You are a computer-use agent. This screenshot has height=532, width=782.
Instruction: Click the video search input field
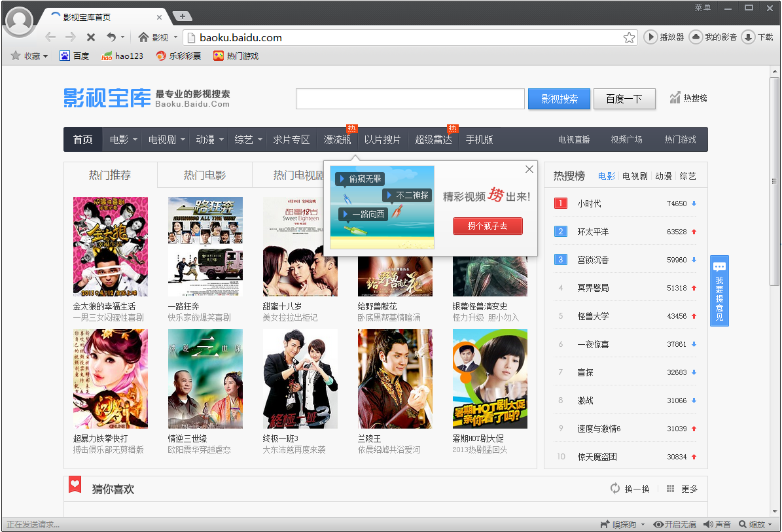[x=410, y=99]
